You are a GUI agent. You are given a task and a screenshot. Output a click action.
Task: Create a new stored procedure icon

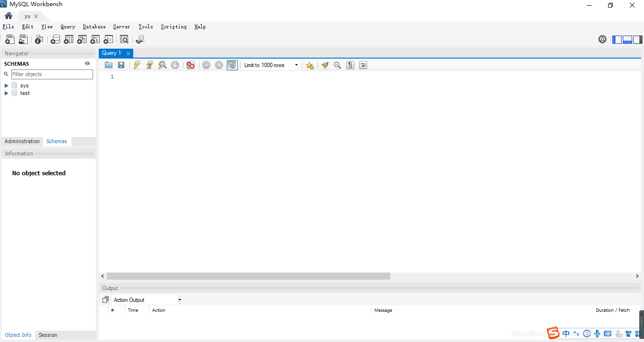point(95,40)
